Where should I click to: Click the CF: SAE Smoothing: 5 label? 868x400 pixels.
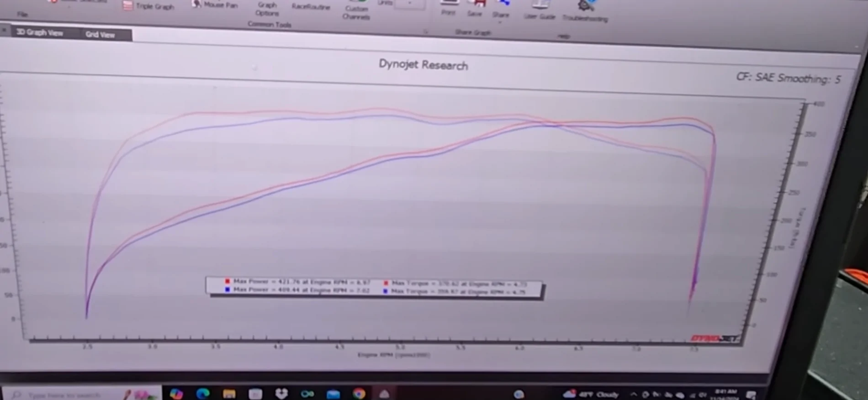tap(788, 78)
